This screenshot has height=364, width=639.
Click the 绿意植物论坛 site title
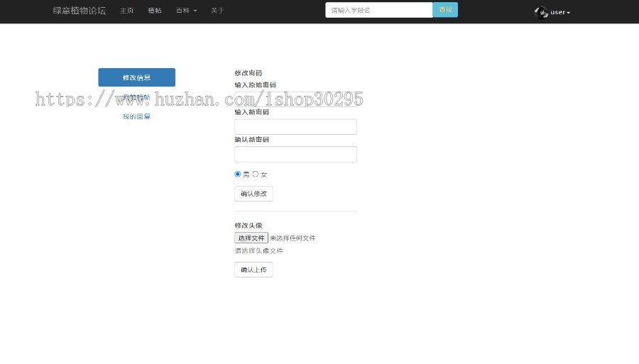(79, 11)
